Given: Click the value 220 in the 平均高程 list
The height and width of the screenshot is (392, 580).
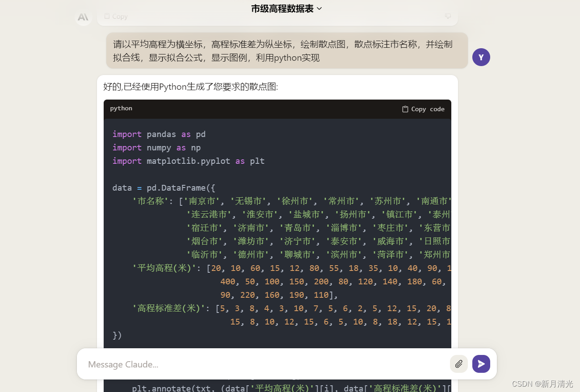Looking at the screenshot, I should (248, 295).
